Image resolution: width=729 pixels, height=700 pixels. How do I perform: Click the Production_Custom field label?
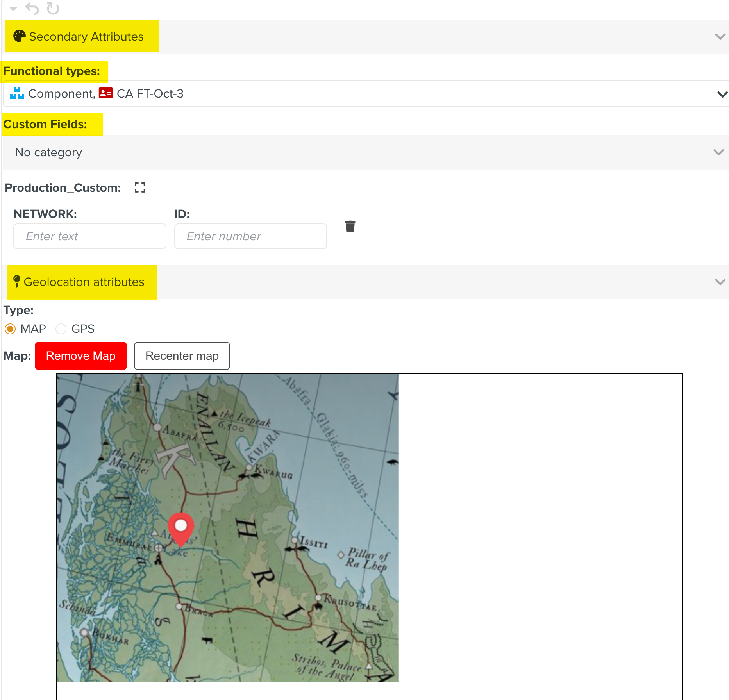click(x=63, y=188)
